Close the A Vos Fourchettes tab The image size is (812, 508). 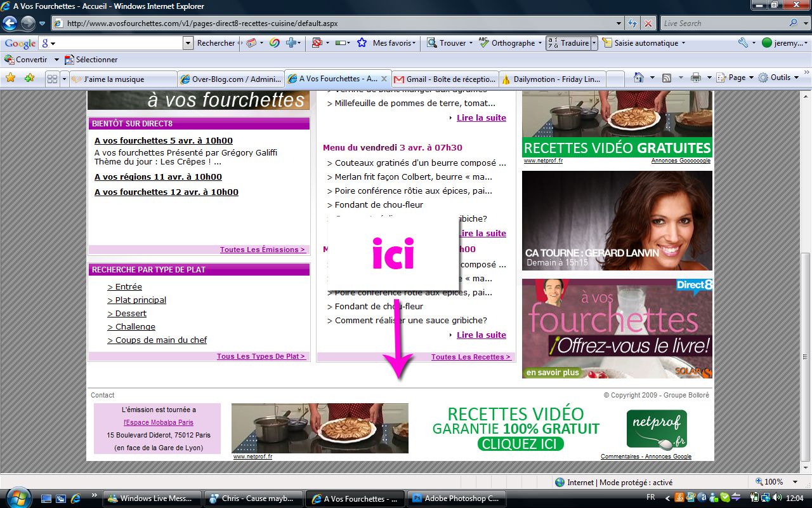(384, 79)
